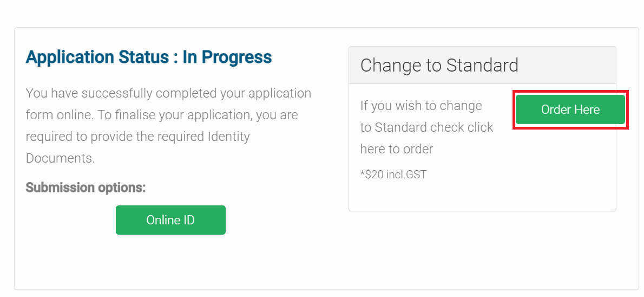The image size is (644, 297).
Task: Click the Application Status heading
Action: point(148,57)
